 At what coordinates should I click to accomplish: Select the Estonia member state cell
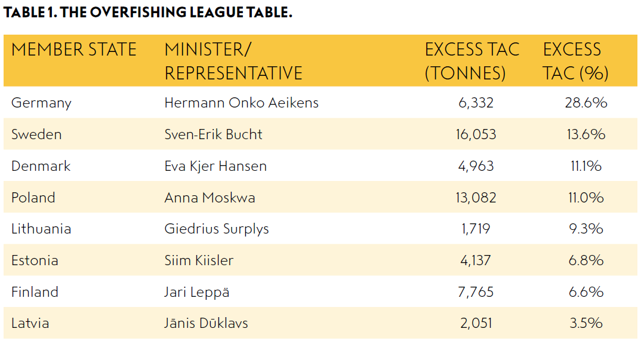[x=35, y=260]
